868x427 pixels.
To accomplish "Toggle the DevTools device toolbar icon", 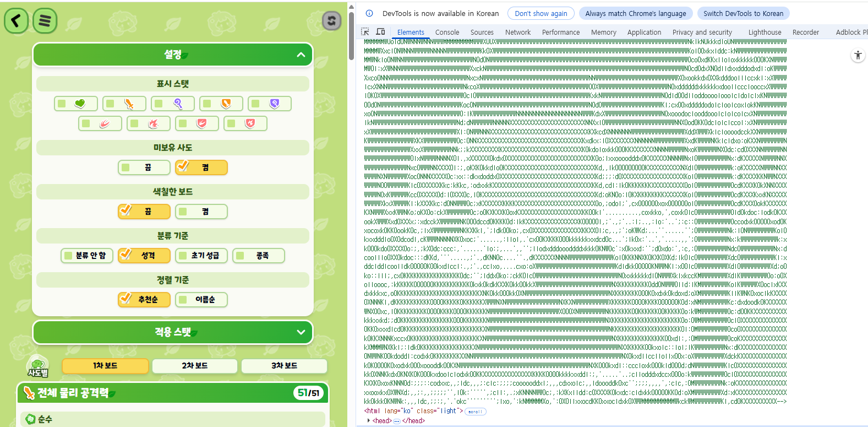I will (x=380, y=32).
